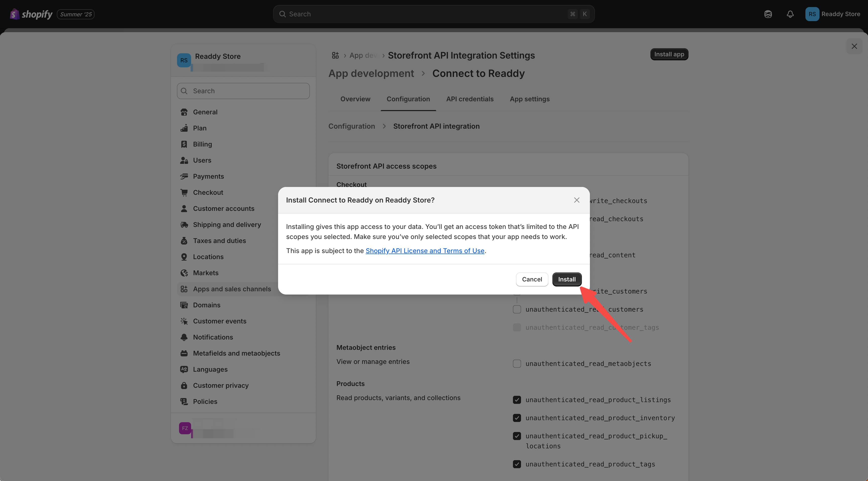Enable the unauthenticated_read_metaobjects checkbox
This screenshot has width=868, height=481.
pos(516,363)
